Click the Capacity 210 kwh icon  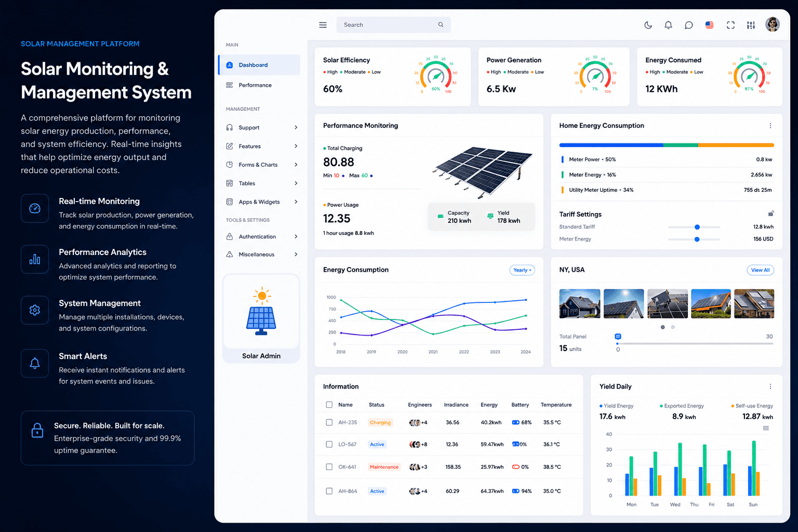pos(441,216)
